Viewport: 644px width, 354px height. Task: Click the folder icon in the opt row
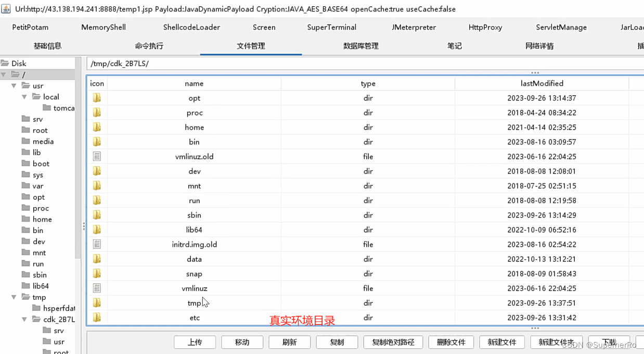(x=97, y=98)
